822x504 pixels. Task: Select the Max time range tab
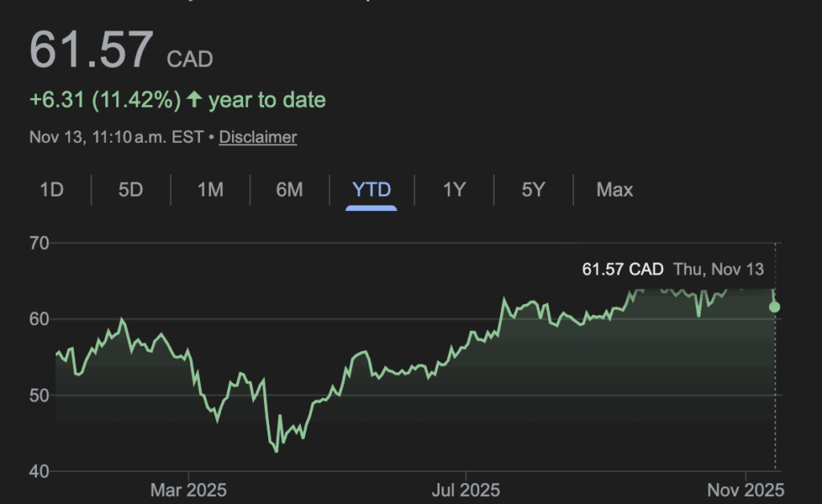pos(615,190)
